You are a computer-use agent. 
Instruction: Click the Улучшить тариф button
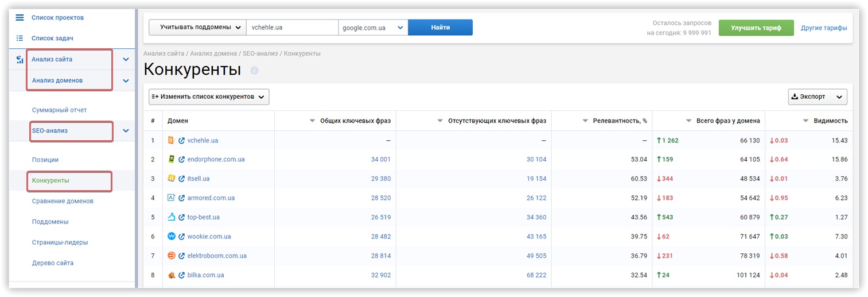click(756, 28)
